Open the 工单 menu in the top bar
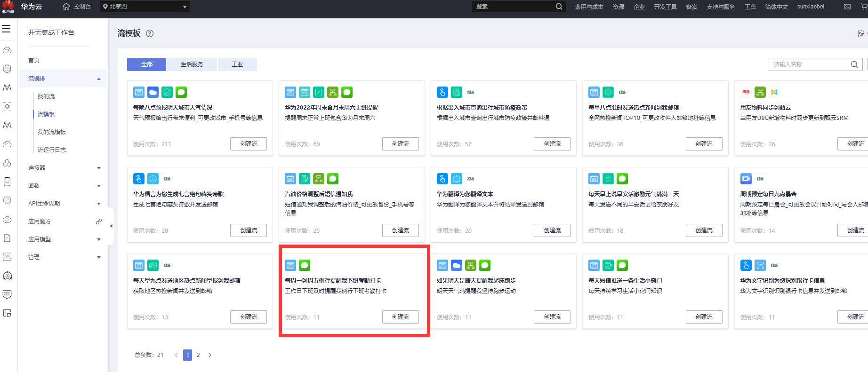 [750, 7]
